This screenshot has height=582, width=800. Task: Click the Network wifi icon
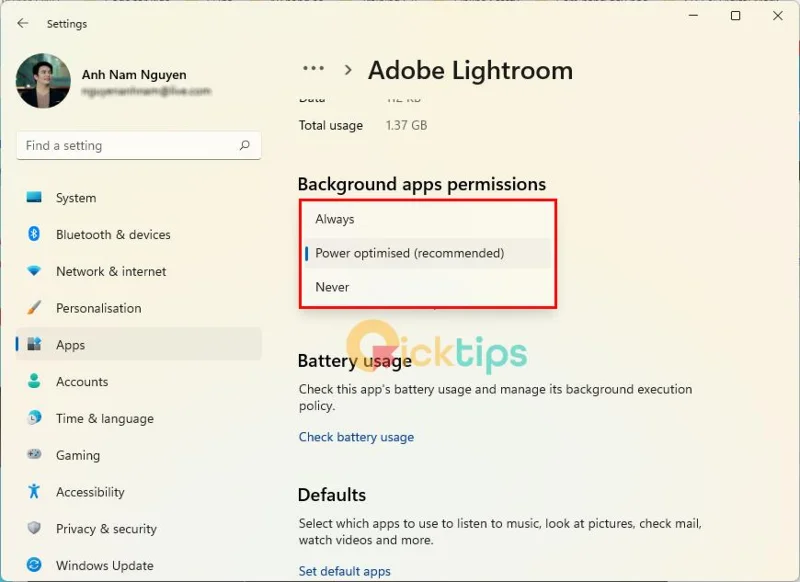pyautogui.click(x=34, y=270)
